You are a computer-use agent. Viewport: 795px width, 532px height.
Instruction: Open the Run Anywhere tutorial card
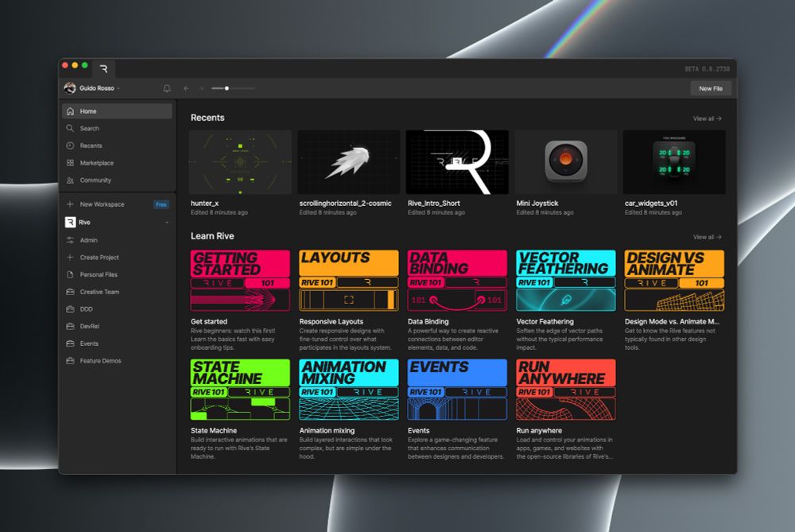[x=566, y=390]
